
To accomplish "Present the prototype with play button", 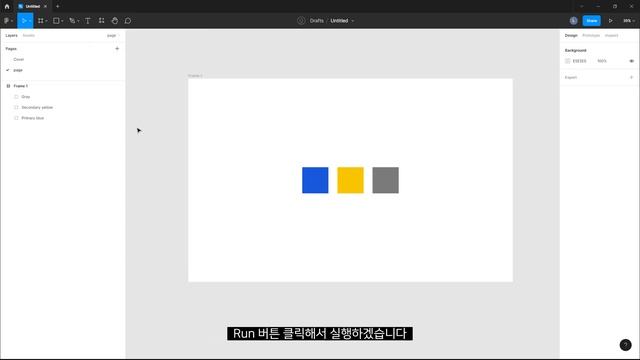I will pos(611,20).
